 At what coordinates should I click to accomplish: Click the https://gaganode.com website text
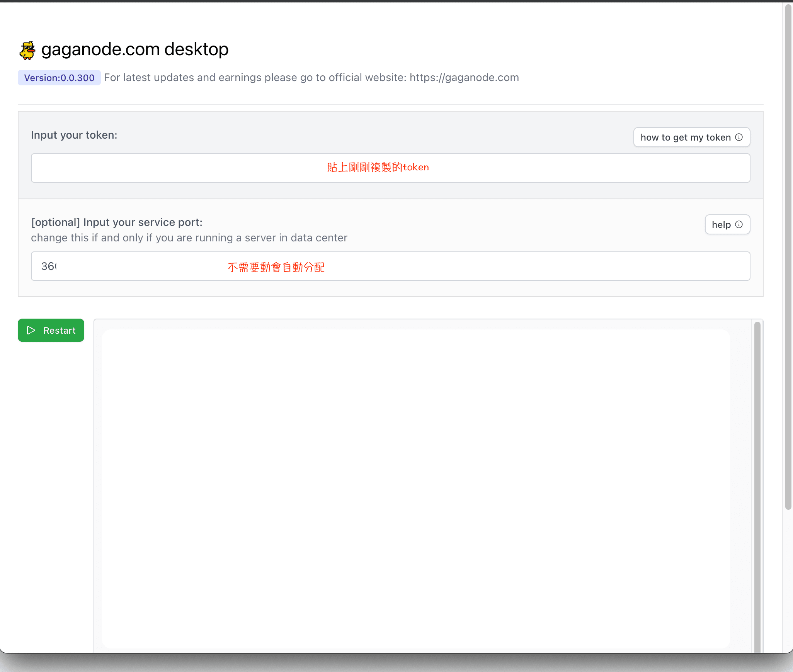(x=464, y=78)
